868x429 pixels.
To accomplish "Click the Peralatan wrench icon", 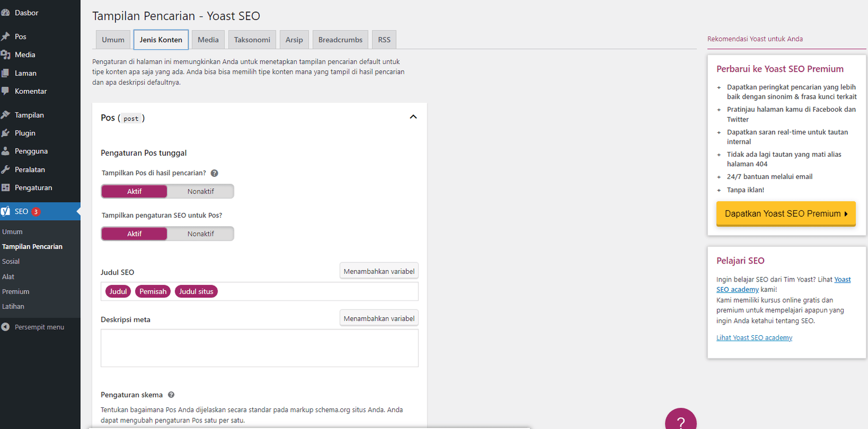I will point(5,169).
